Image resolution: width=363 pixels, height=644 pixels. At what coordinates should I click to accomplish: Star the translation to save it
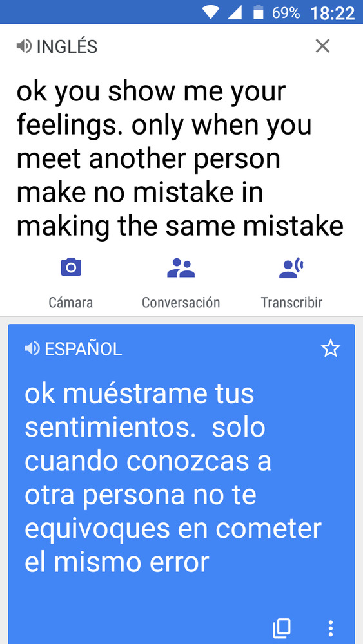pos(331,348)
